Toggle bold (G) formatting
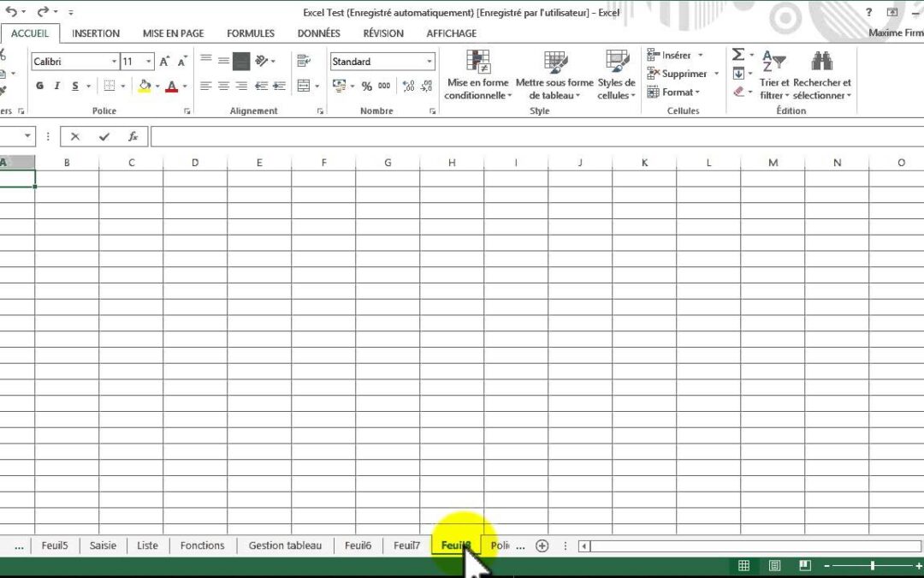 (x=39, y=86)
